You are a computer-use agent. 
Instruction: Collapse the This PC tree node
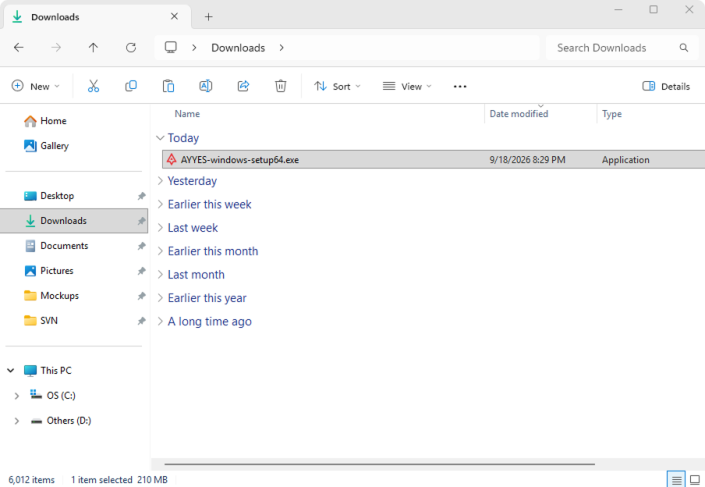(x=11, y=371)
